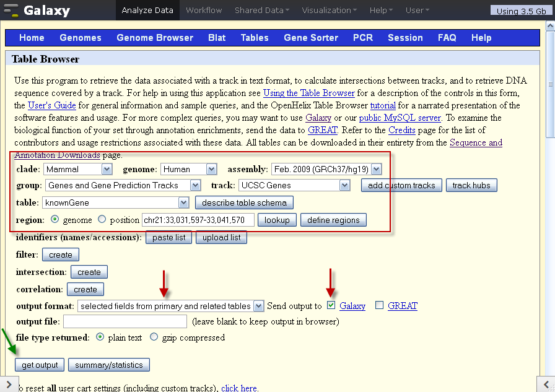The width and height of the screenshot is (555, 392).
Task: Open the track dropdown
Action: click(x=294, y=185)
